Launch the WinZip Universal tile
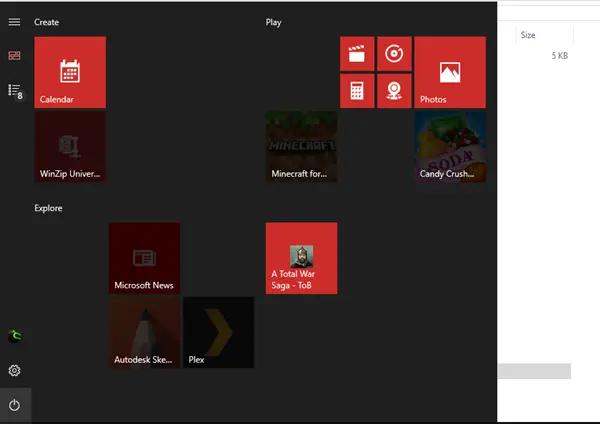The width and height of the screenshot is (600, 424). (x=70, y=147)
